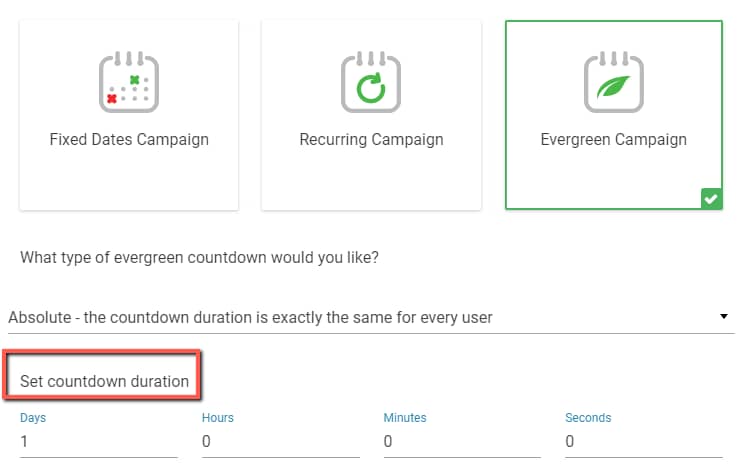Select the Fixed Dates Campaign label

coord(129,139)
